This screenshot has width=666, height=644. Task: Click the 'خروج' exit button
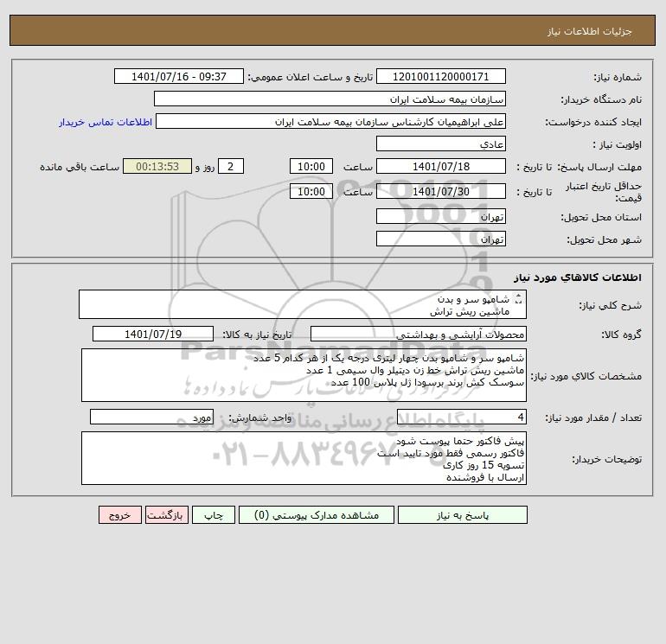pos(119,515)
